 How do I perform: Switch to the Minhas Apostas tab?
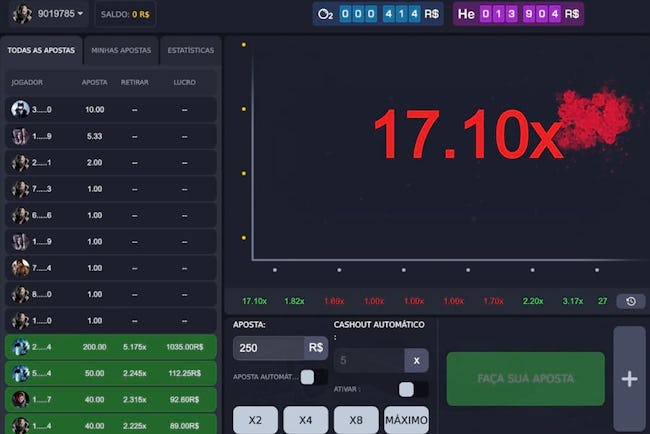click(x=121, y=50)
